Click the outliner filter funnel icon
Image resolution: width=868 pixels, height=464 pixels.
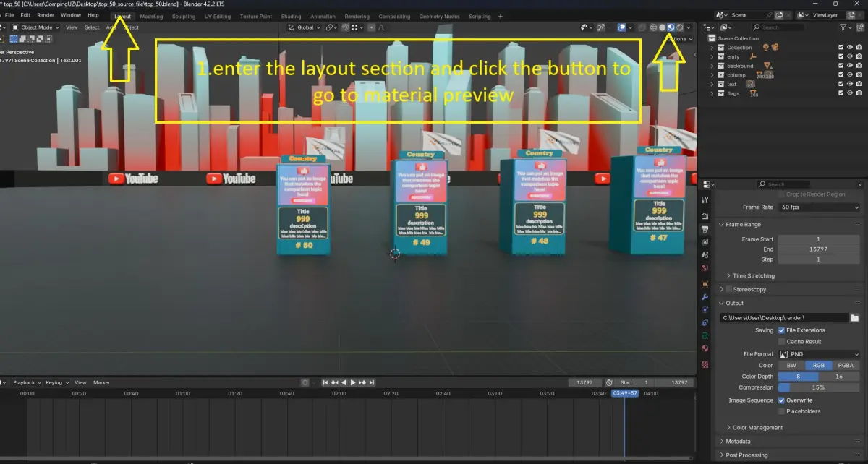point(843,27)
